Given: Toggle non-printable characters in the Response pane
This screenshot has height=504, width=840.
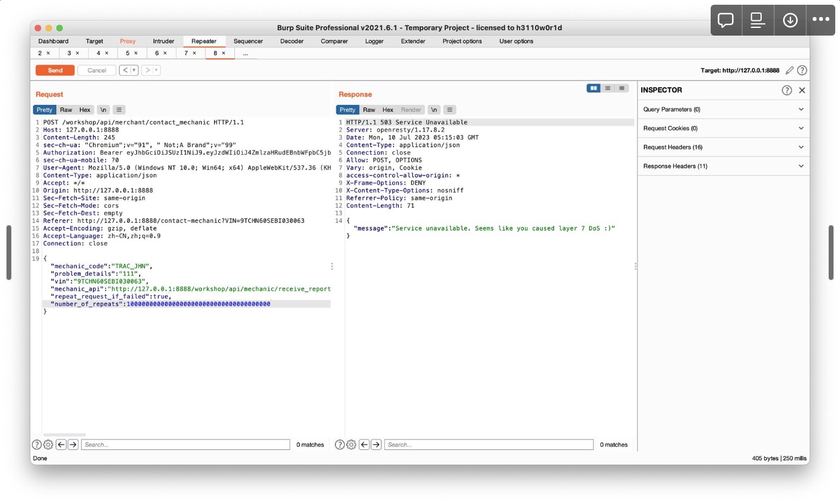Looking at the screenshot, I should (x=434, y=110).
